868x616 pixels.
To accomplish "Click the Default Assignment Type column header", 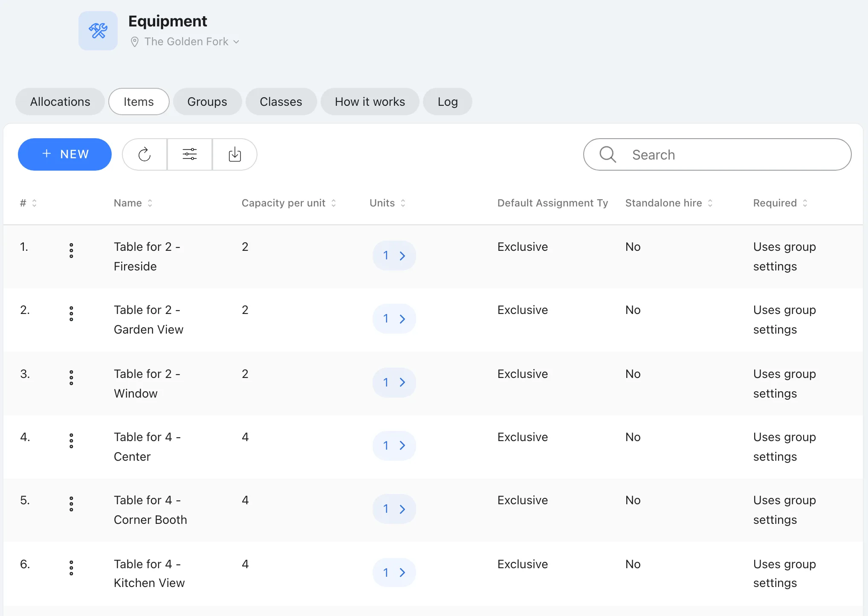I will 553,203.
